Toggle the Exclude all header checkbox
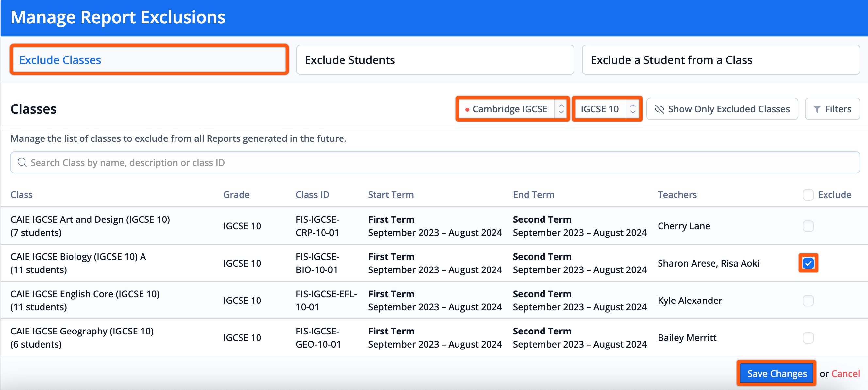 coord(808,195)
